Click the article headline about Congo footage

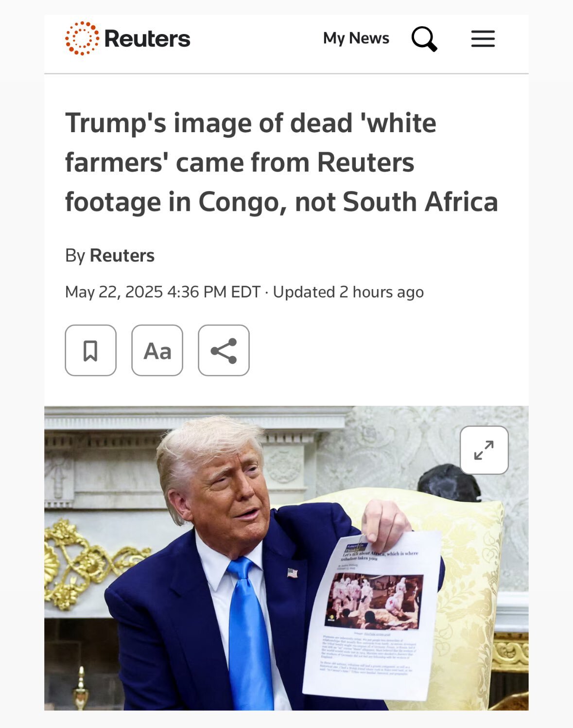click(281, 162)
